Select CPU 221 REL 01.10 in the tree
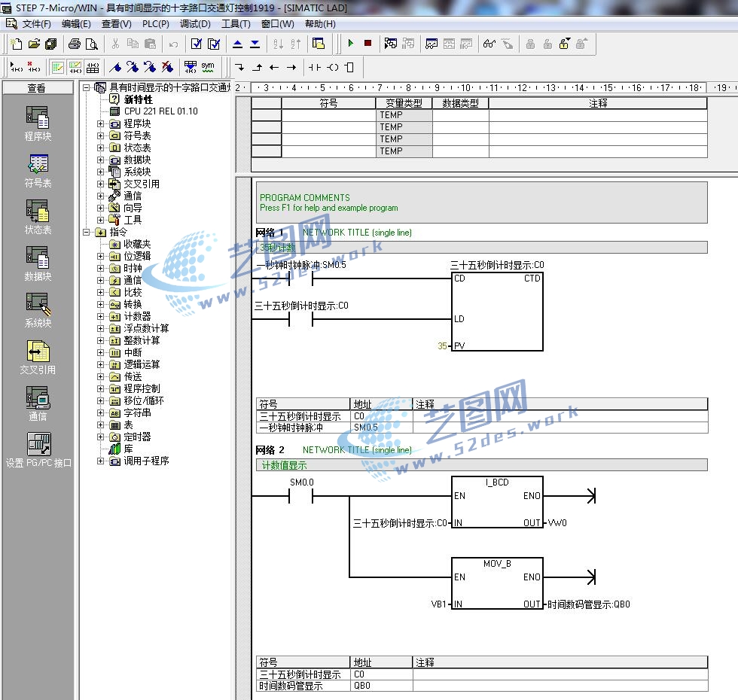Screen dimensions: 738x700 tap(160, 111)
